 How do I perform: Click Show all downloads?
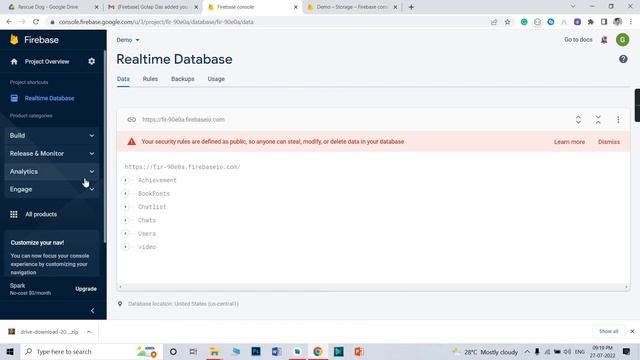click(609, 331)
